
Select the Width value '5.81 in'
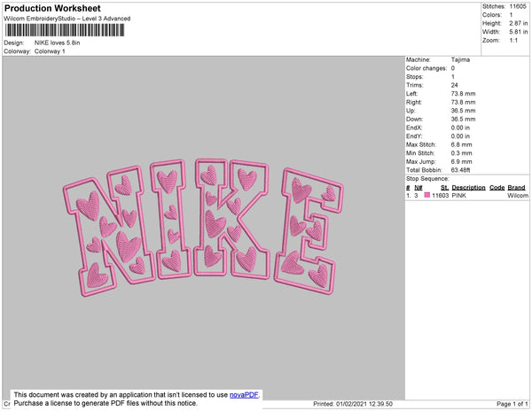(x=519, y=32)
